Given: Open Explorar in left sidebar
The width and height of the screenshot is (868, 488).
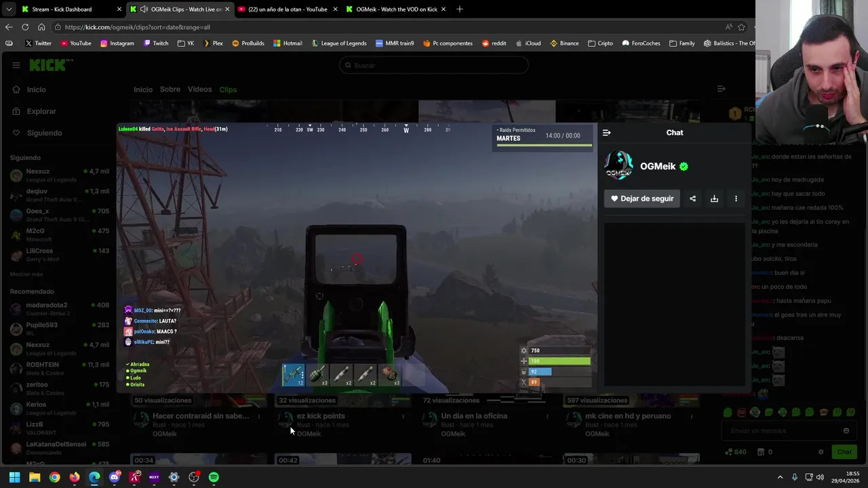Looking at the screenshot, I should [x=41, y=111].
